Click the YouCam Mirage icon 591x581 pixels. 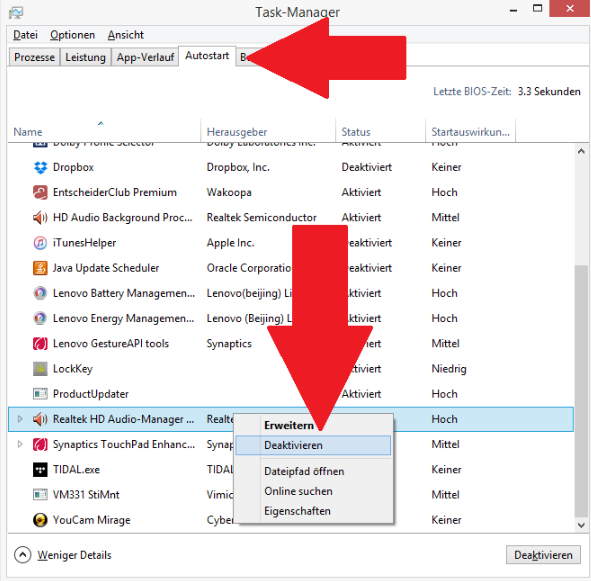tap(40, 520)
